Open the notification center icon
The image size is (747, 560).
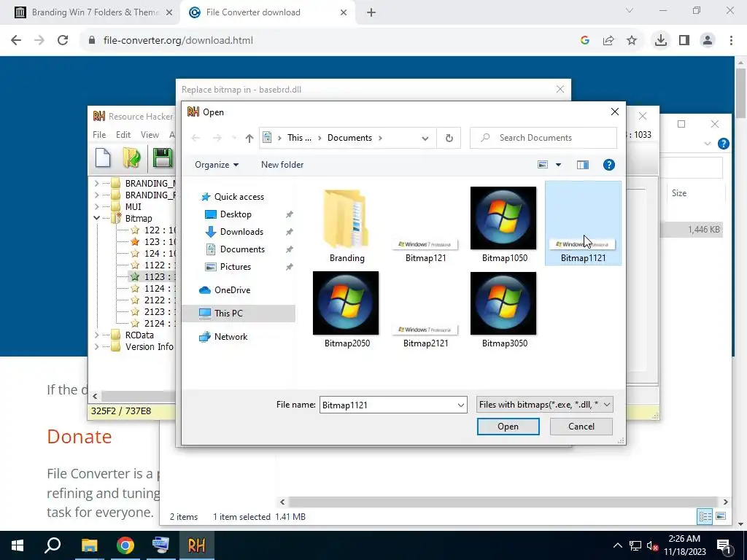click(723, 545)
